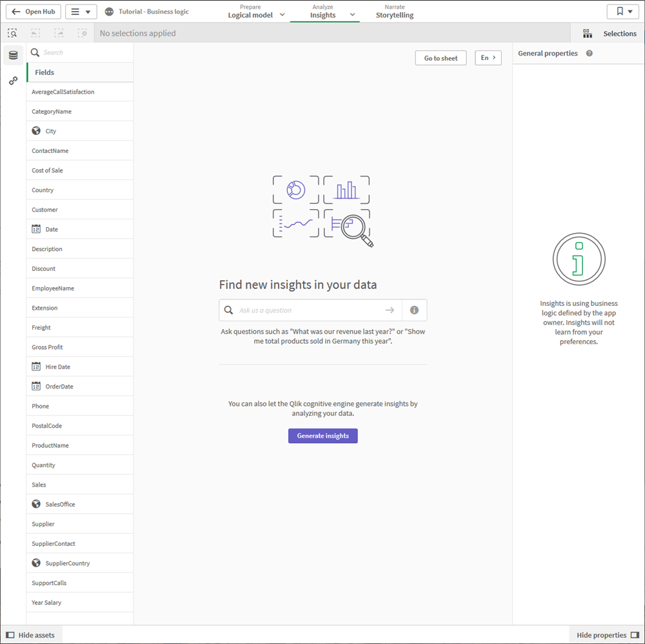645x644 pixels.
Task: Expand the En language selector
Action: [488, 57]
